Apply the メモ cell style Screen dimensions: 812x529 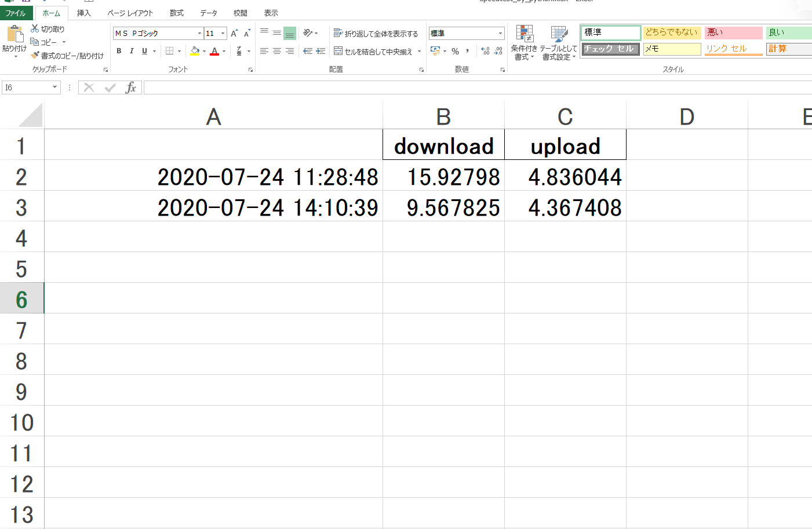coord(672,49)
